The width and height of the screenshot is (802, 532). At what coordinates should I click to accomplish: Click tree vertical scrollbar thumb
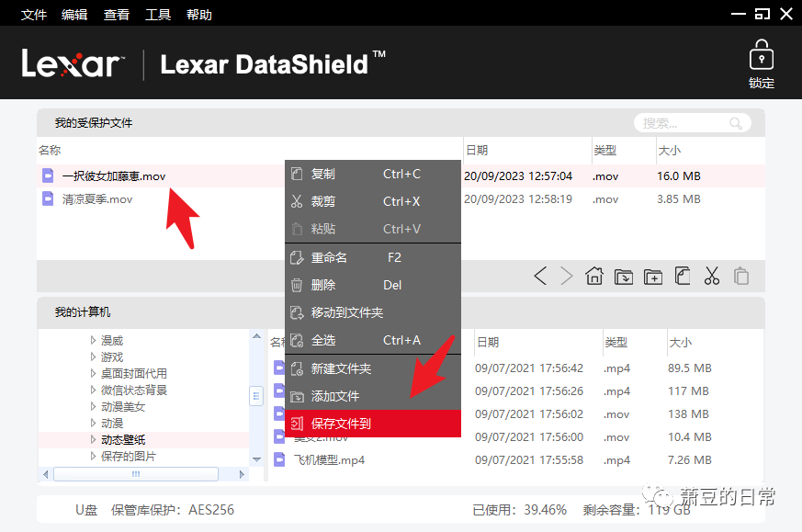click(x=256, y=396)
